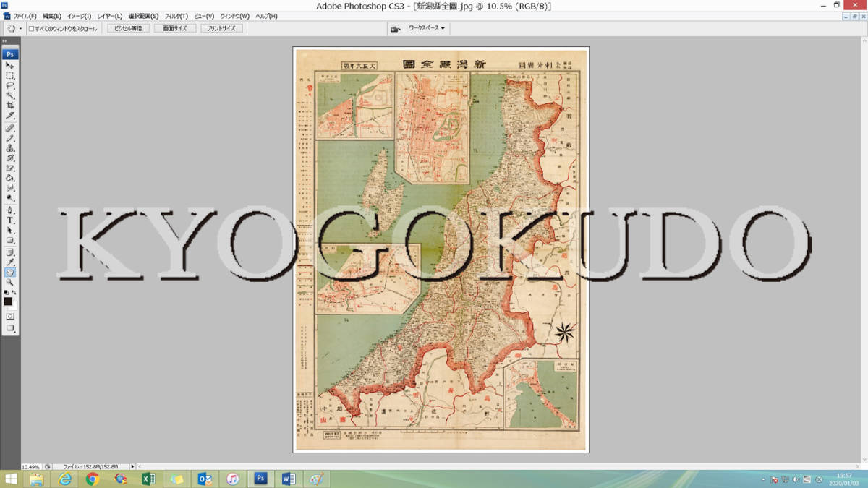The height and width of the screenshot is (488, 868).
Task: Open the 選択範囲(S) menu
Action: point(143,16)
